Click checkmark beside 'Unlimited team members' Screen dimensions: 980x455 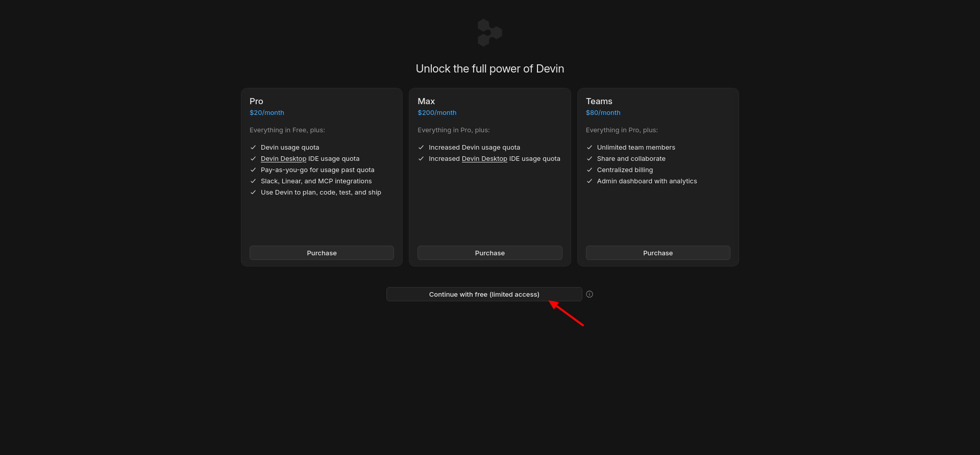pyautogui.click(x=590, y=148)
